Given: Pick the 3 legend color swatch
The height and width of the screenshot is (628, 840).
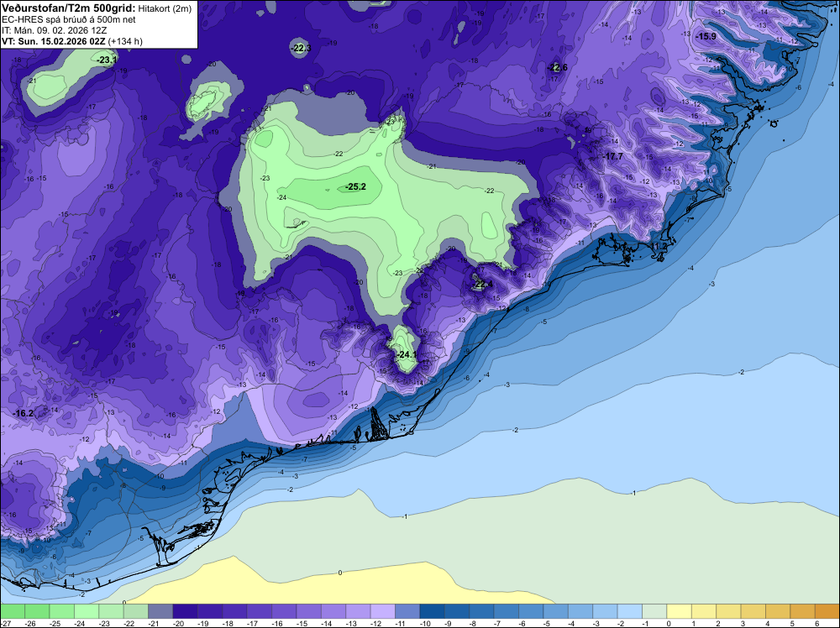Looking at the screenshot, I should pos(753,611).
